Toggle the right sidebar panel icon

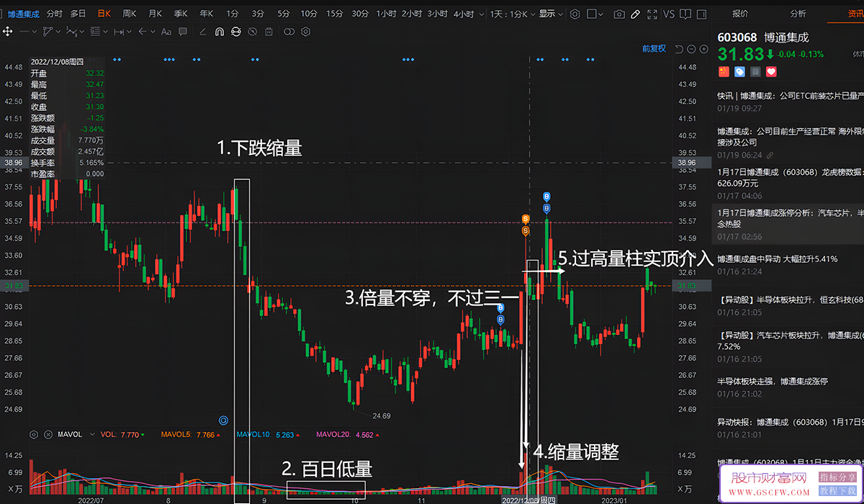click(x=702, y=14)
